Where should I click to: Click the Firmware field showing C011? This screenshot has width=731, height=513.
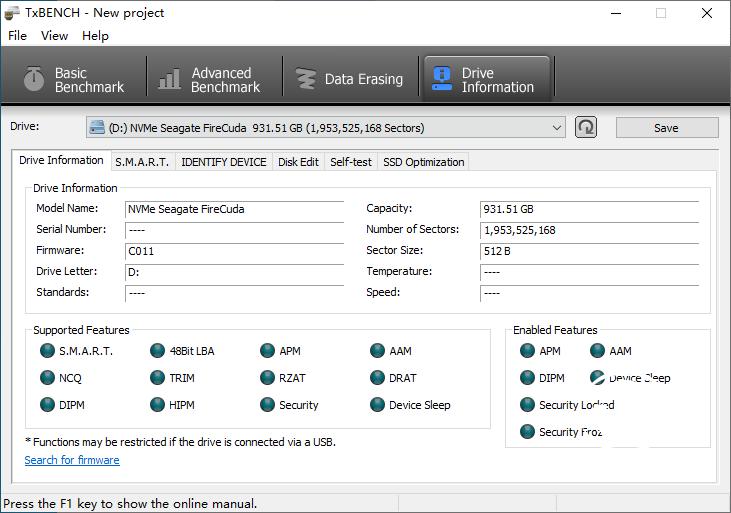(x=234, y=251)
